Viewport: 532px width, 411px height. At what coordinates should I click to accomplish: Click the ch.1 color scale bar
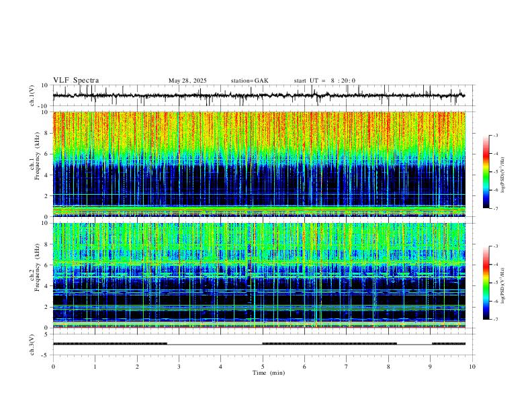coord(486,172)
